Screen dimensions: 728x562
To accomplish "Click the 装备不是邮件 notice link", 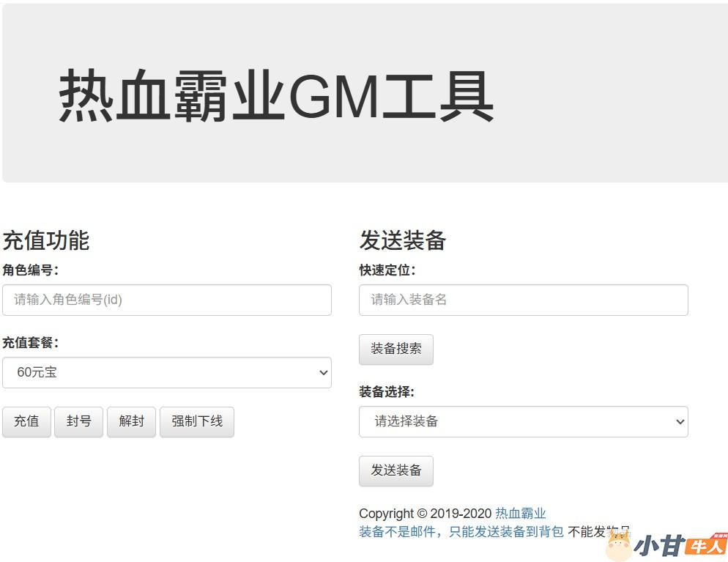I will click(461, 531).
